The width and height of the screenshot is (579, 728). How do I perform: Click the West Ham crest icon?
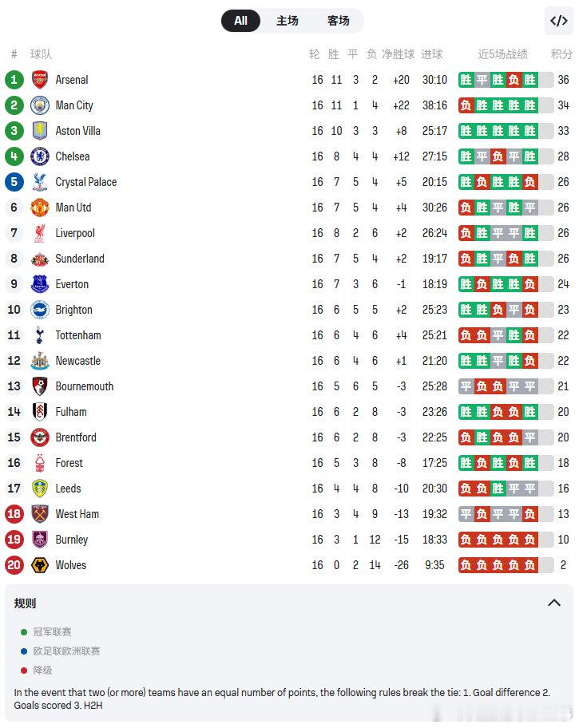pyautogui.click(x=40, y=514)
